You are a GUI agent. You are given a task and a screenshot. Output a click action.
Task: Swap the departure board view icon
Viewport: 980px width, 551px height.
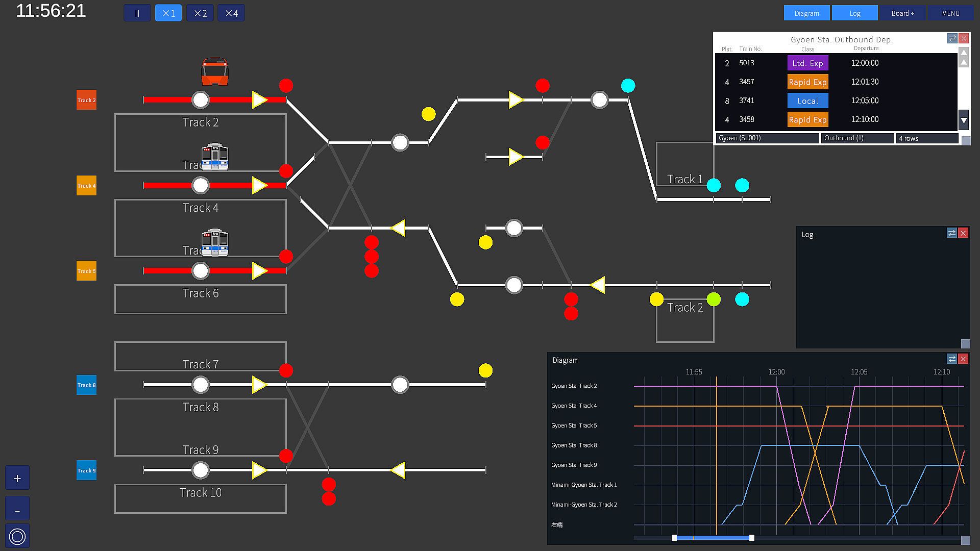[x=952, y=39]
